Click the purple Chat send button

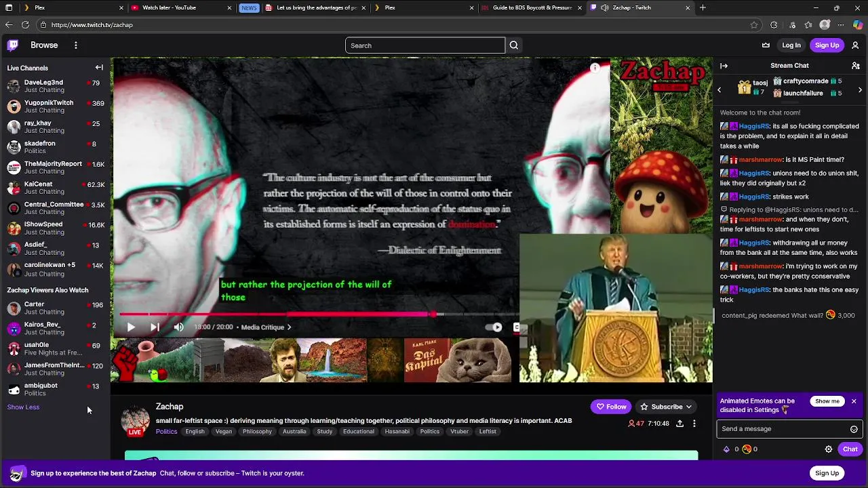click(x=850, y=449)
